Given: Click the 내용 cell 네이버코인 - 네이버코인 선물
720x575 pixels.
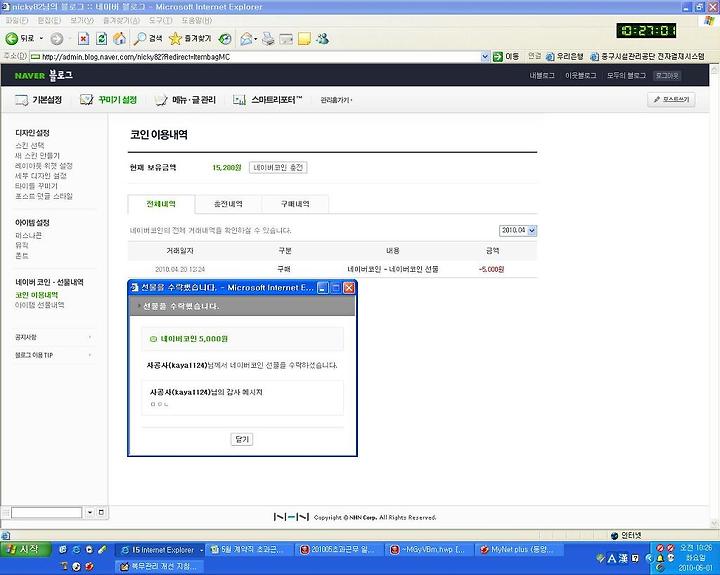Looking at the screenshot, I should pyautogui.click(x=393, y=269).
